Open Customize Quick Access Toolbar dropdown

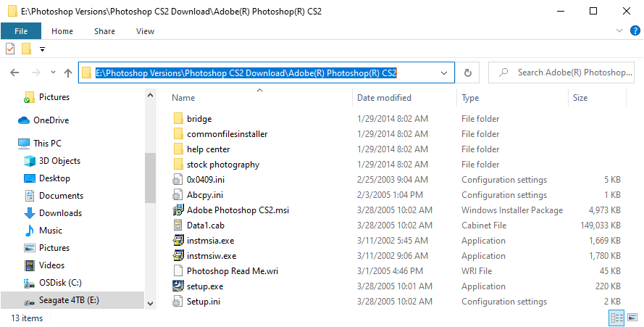(x=42, y=49)
